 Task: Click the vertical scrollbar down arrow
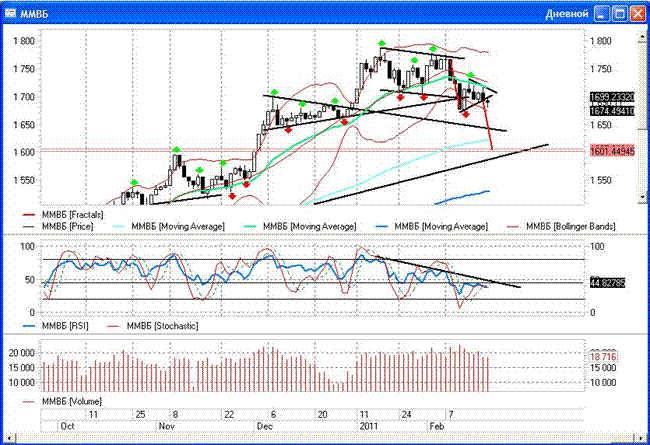tap(643, 198)
